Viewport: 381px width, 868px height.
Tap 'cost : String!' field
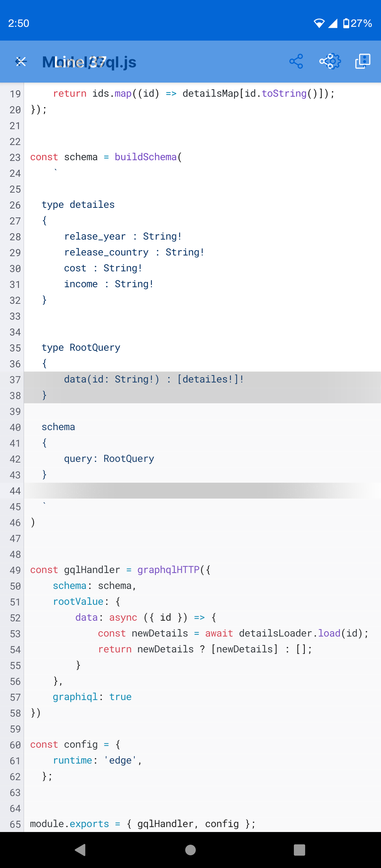pos(103,268)
